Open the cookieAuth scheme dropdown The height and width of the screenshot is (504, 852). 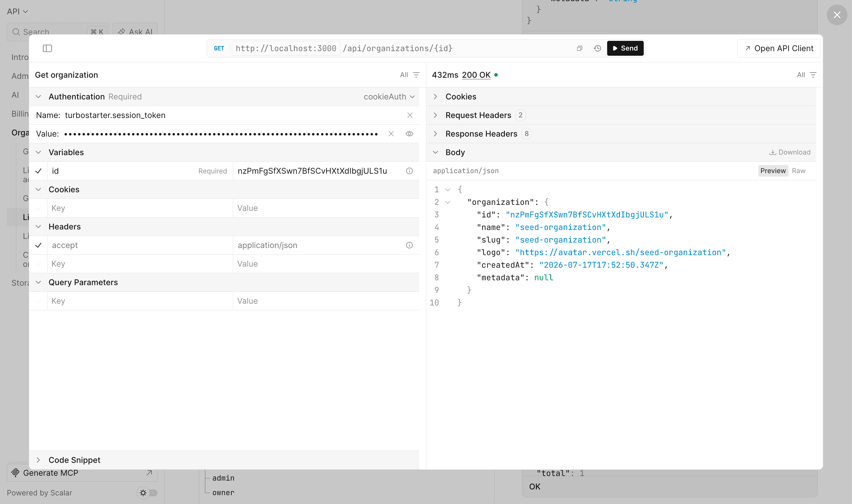(x=389, y=97)
